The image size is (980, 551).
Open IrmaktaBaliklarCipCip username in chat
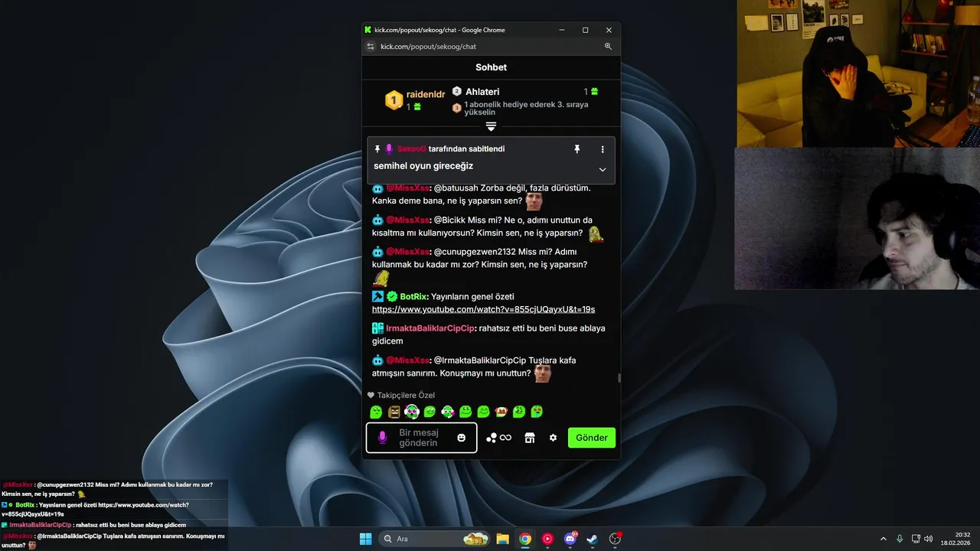[430, 328]
